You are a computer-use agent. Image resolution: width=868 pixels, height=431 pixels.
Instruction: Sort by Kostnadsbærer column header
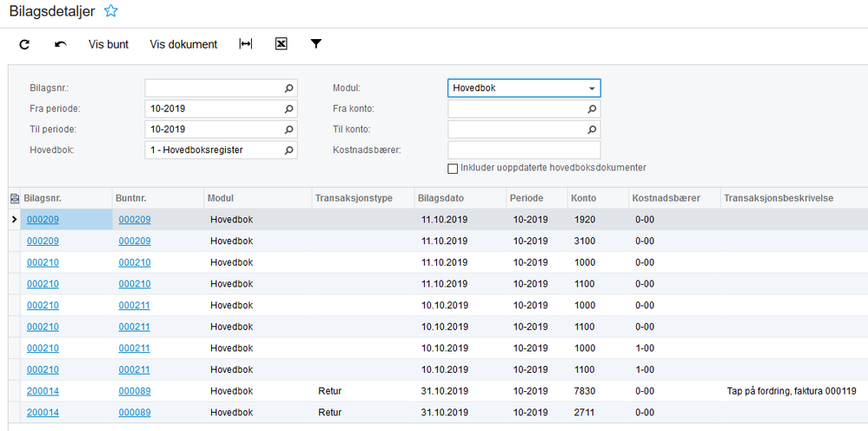675,198
